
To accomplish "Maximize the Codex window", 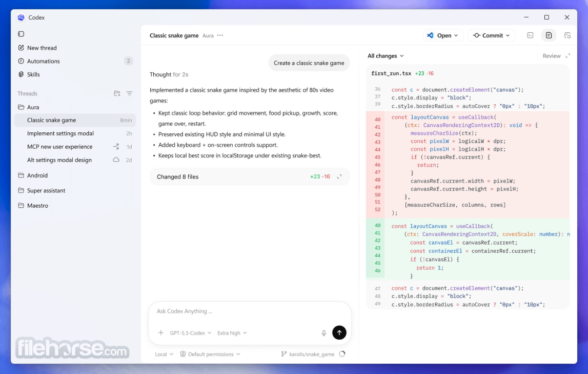I will pyautogui.click(x=546, y=17).
